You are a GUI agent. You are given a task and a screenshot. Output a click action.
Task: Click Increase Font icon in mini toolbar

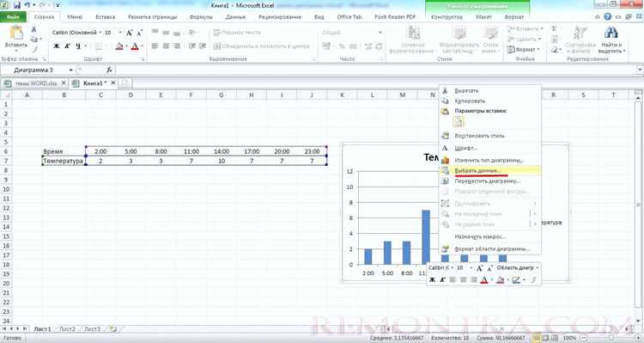point(479,267)
